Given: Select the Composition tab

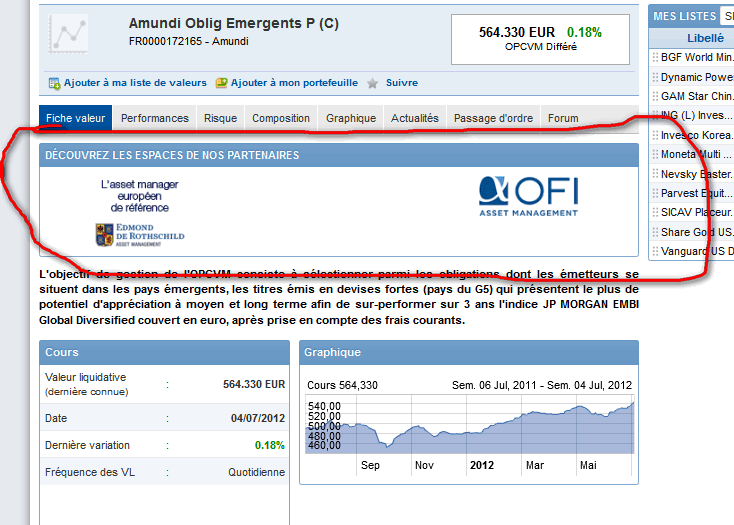Looking at the screenshot, I should click(x=280, y=118).
